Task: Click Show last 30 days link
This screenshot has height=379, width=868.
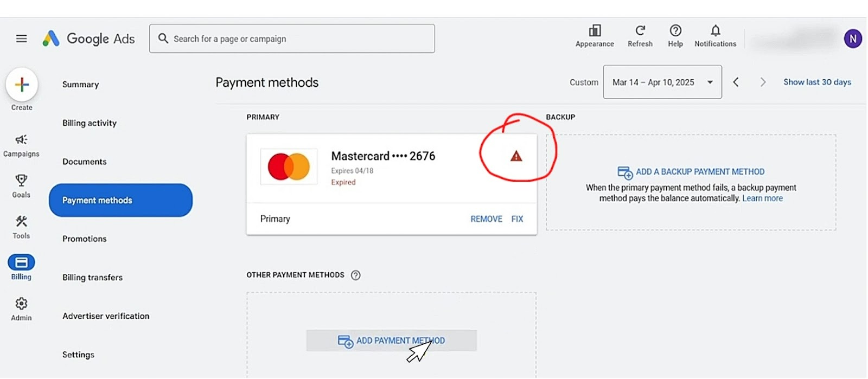Action: (817, 82)
